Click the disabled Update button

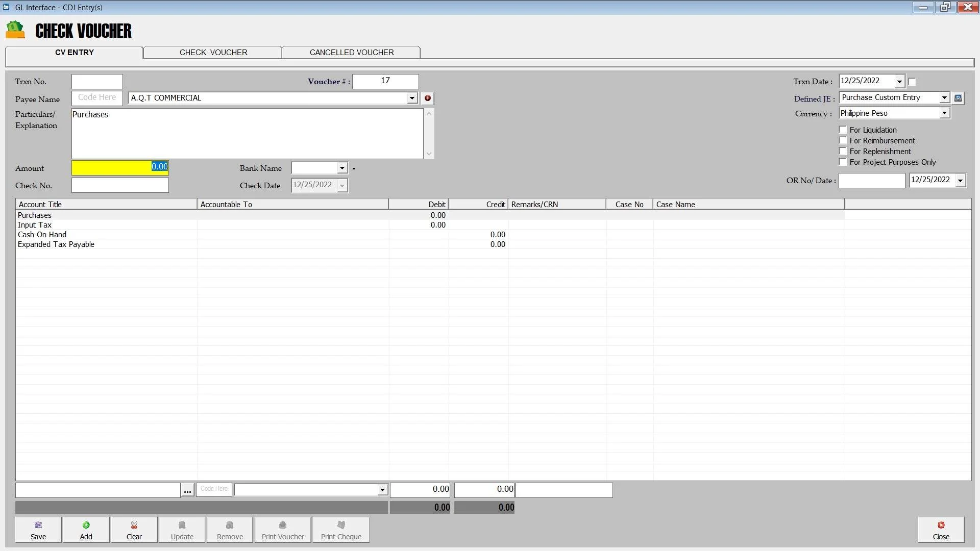tap(182, 530)
